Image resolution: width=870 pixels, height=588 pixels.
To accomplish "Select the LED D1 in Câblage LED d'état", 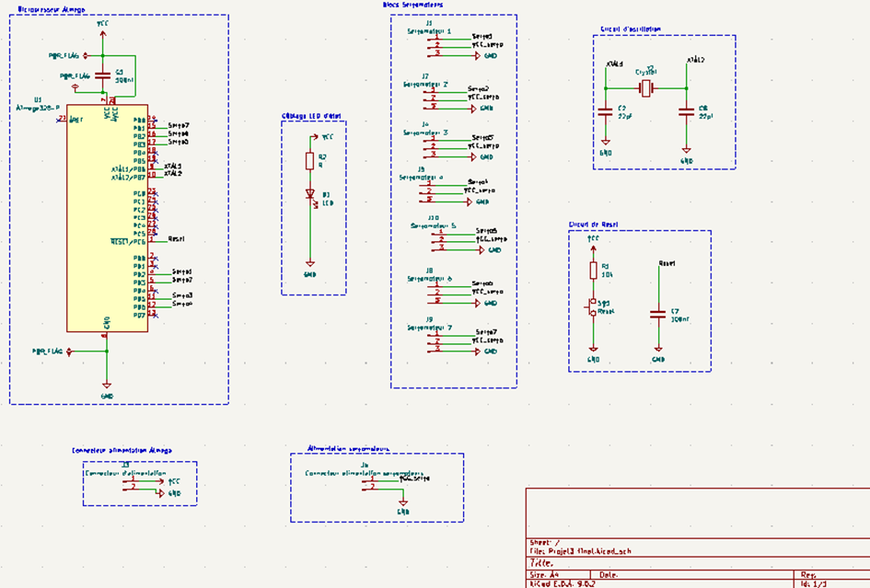I will [x=310, y=196].
